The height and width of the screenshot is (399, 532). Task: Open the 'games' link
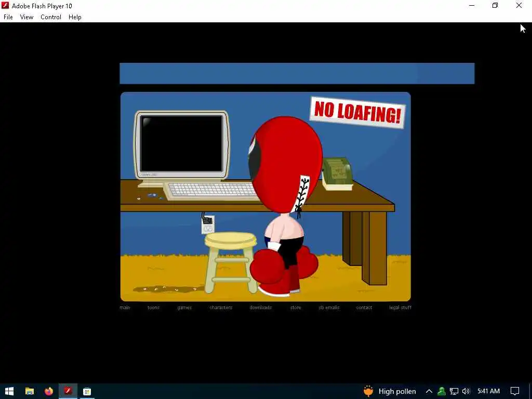pyautogui.click(x=184, y=308)
